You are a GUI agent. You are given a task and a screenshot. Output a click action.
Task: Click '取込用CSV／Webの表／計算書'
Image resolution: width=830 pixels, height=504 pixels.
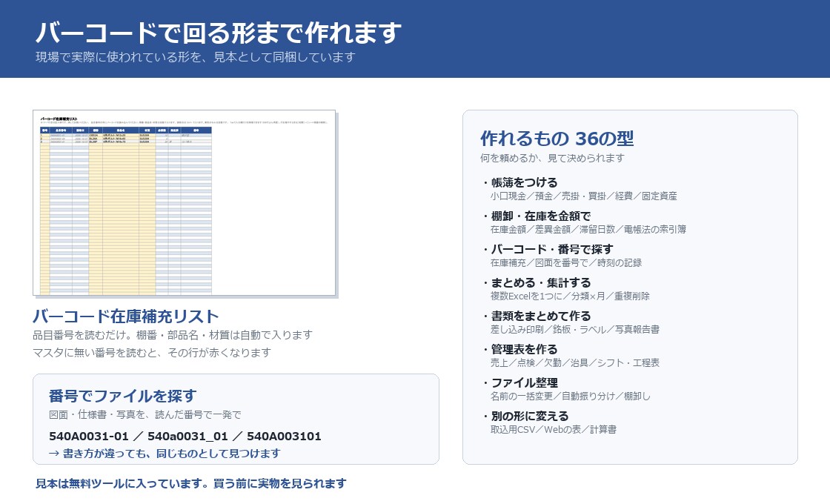tap(554, 430)
